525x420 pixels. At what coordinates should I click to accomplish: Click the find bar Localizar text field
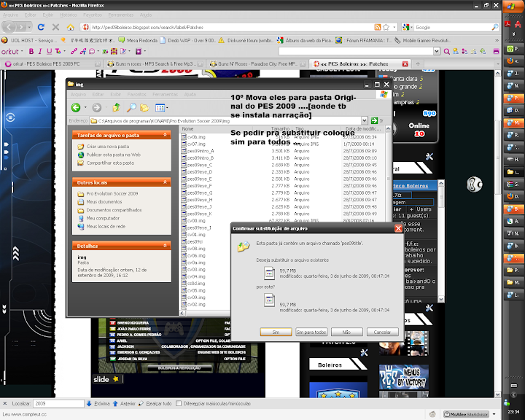point(58,403)
